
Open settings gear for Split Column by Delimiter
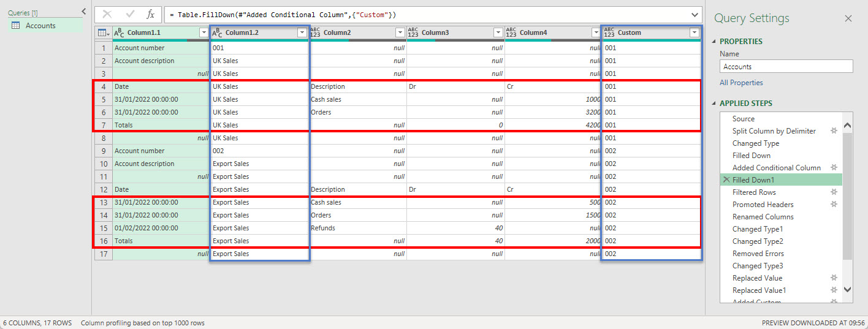point(833,131)
